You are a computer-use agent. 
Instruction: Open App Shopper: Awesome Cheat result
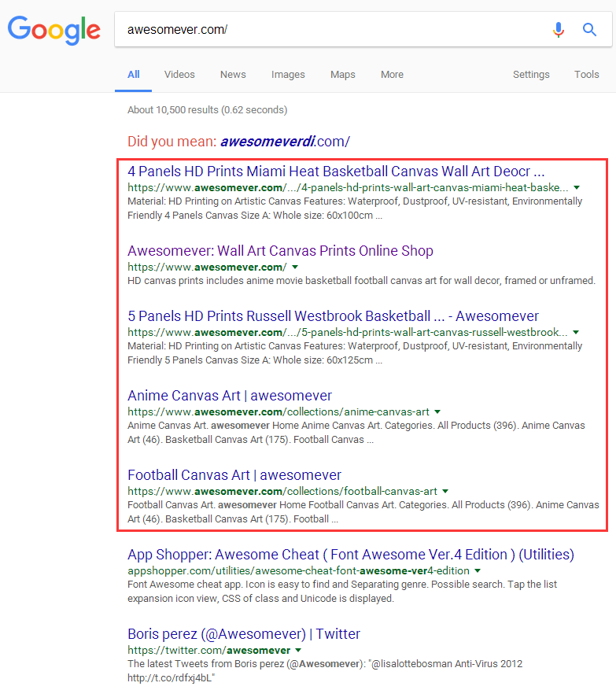pos(351,555)
